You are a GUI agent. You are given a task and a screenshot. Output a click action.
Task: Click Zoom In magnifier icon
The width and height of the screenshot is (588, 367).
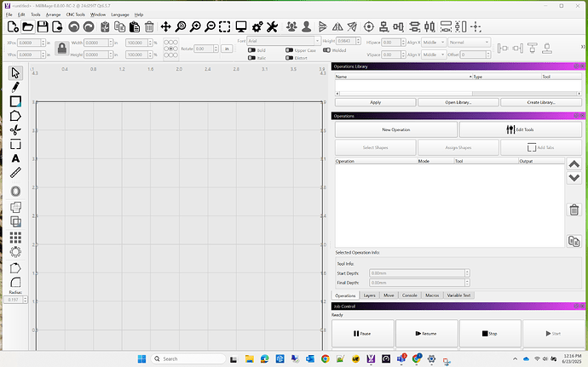pyautogui.click(x=195, y=26)
